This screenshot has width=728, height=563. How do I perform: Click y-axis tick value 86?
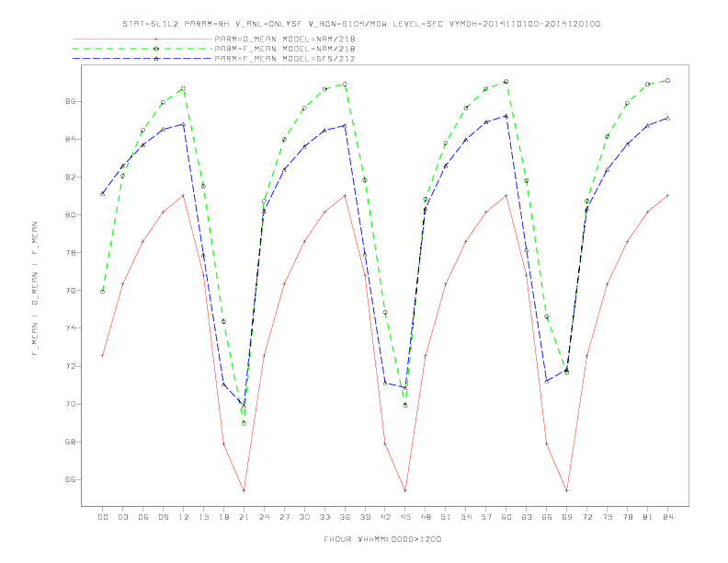70,101
